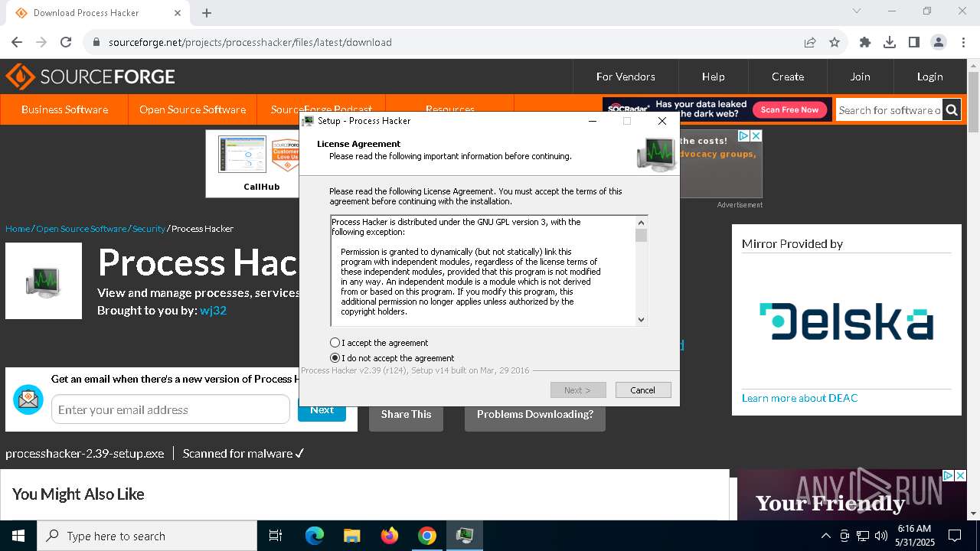Open the Extensions puzzle icon

coord(865,42)
